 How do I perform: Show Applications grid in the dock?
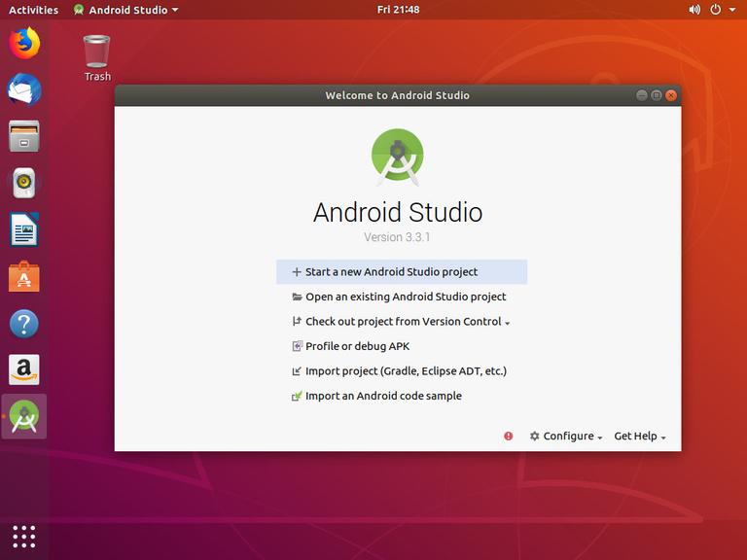tap(24, 537)
